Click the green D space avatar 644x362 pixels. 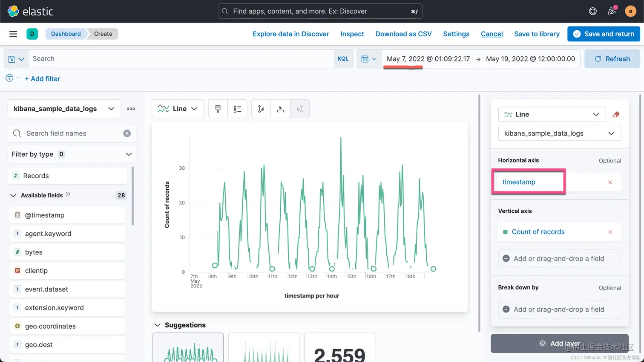coord(32,34)
